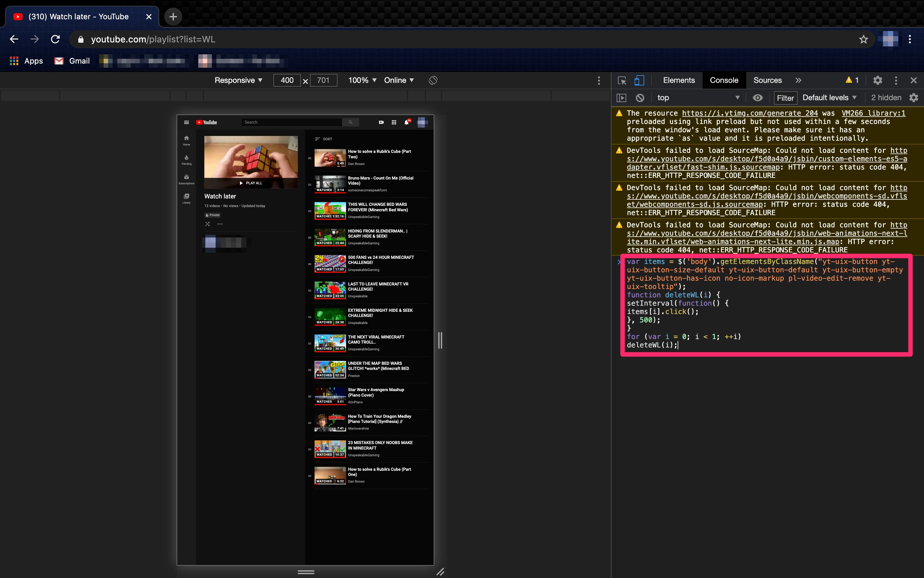Open the VM266 library:1 source link
Image resolution: width=924 pixels, height=578 pixels.
pyautogui.click(x=873, y=113)
